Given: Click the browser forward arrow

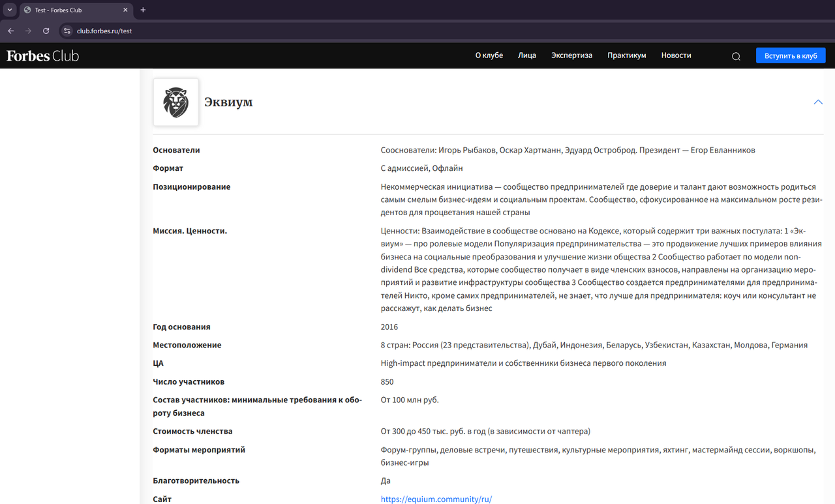Looking at the screenshot, I should (x=28, y=31).
